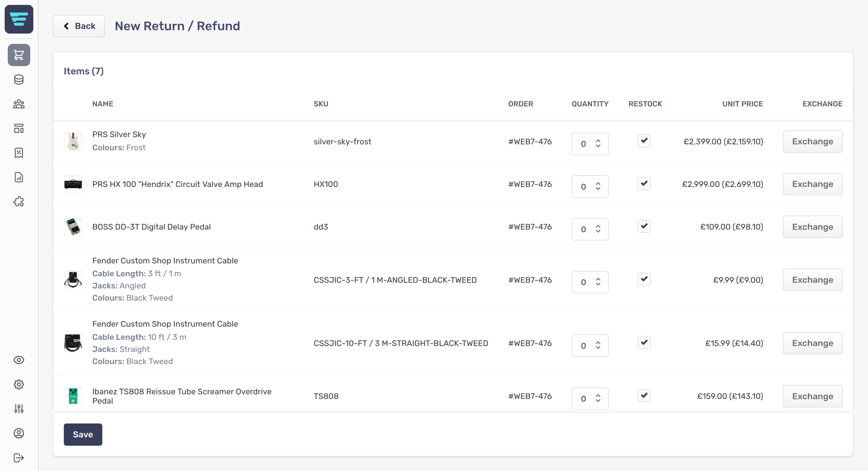
Task: Click the 'TS808' SKU text
Action: click(326, 396)
